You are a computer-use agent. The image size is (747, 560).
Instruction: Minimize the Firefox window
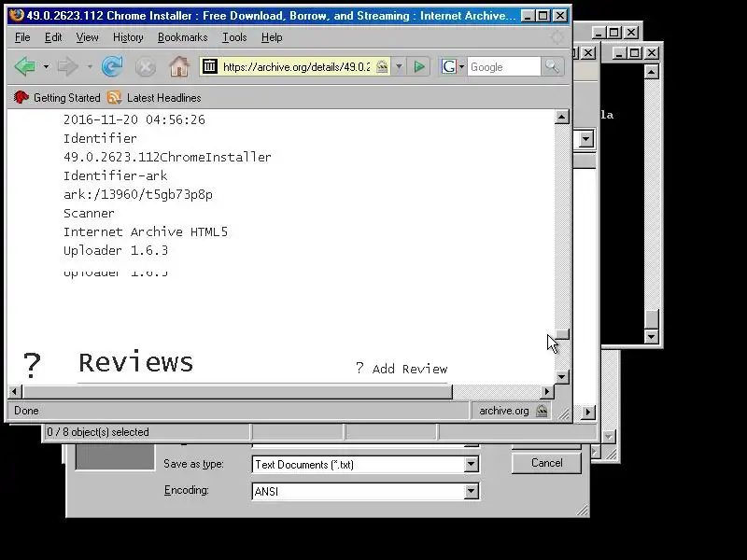coord(528,16)
